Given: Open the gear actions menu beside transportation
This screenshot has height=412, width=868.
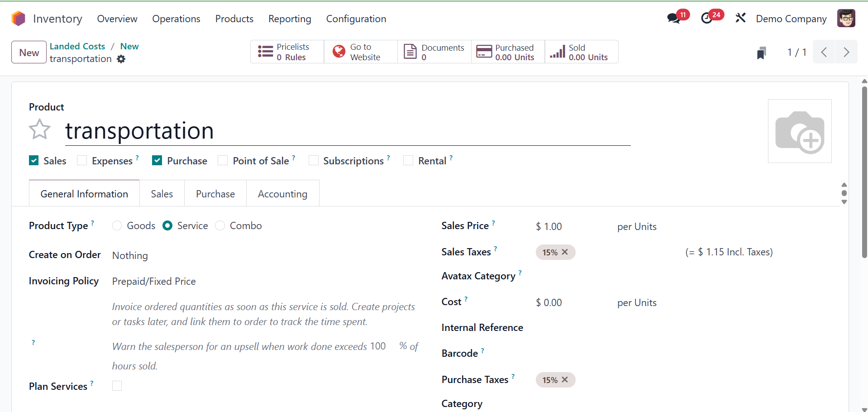Looking at the screenshot, I should coord(121,59).
